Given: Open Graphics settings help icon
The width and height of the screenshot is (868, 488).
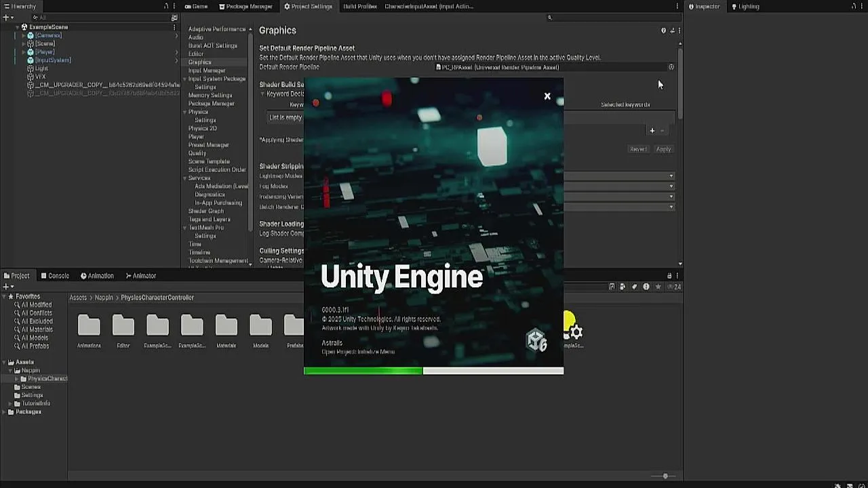Looking at the screenshot, I should (663, 30).
